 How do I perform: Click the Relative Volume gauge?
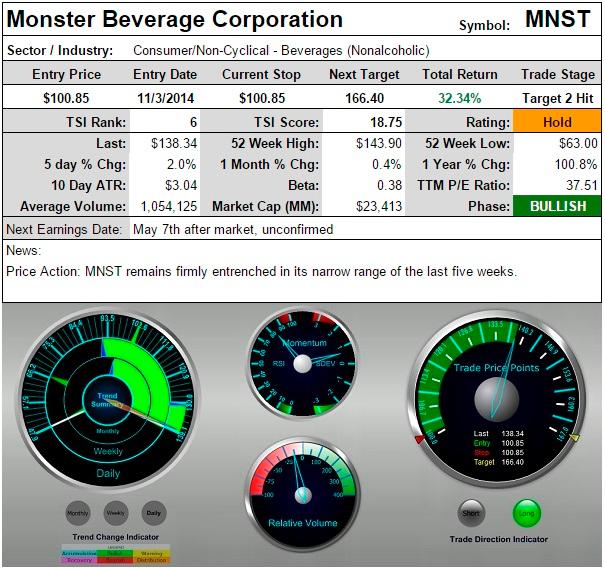tap(303, 492)
